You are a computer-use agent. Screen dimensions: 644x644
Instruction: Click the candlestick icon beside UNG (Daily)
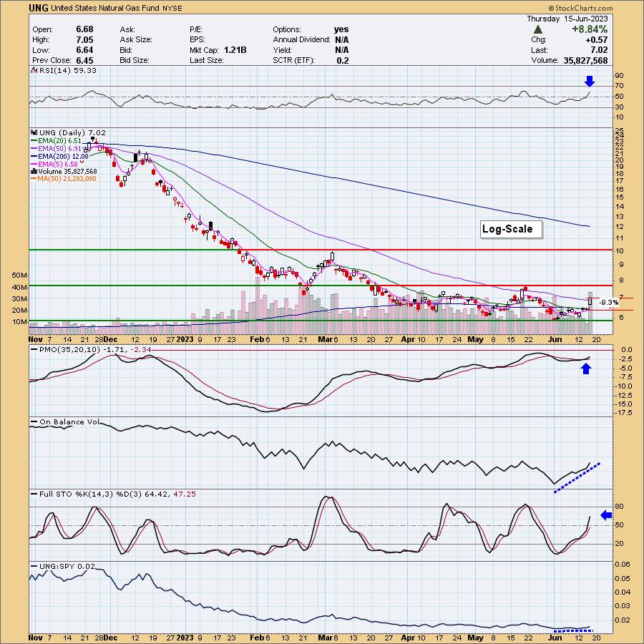point(34,132)
